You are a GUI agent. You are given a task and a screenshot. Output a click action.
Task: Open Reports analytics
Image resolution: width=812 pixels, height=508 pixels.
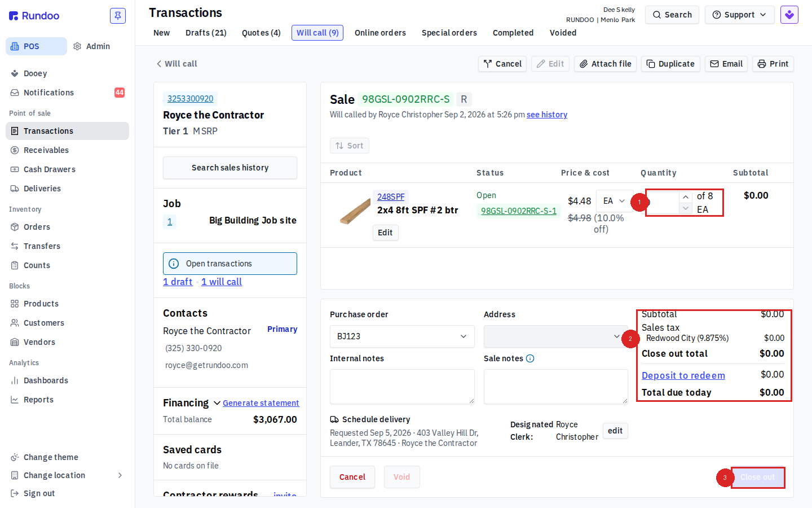coord(38,400)
